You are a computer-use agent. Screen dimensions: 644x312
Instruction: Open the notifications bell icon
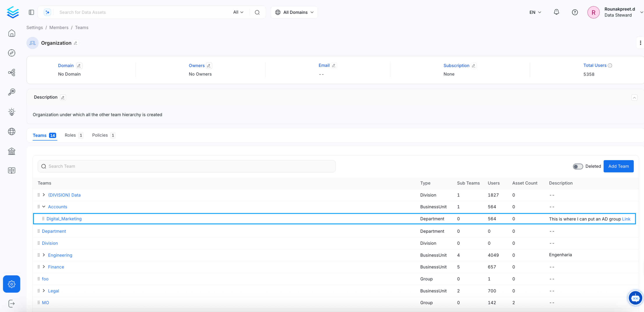pos(556,12)
